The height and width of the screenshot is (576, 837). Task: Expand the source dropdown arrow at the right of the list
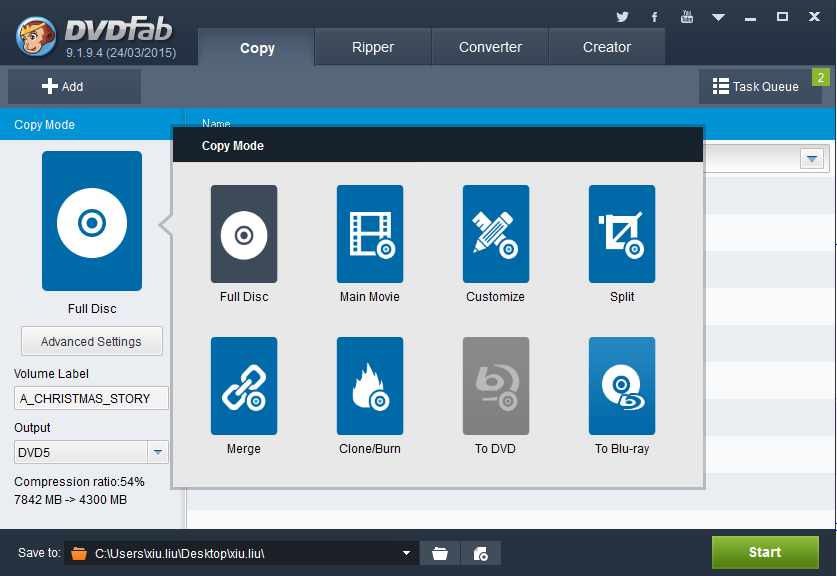pos(812,159)
